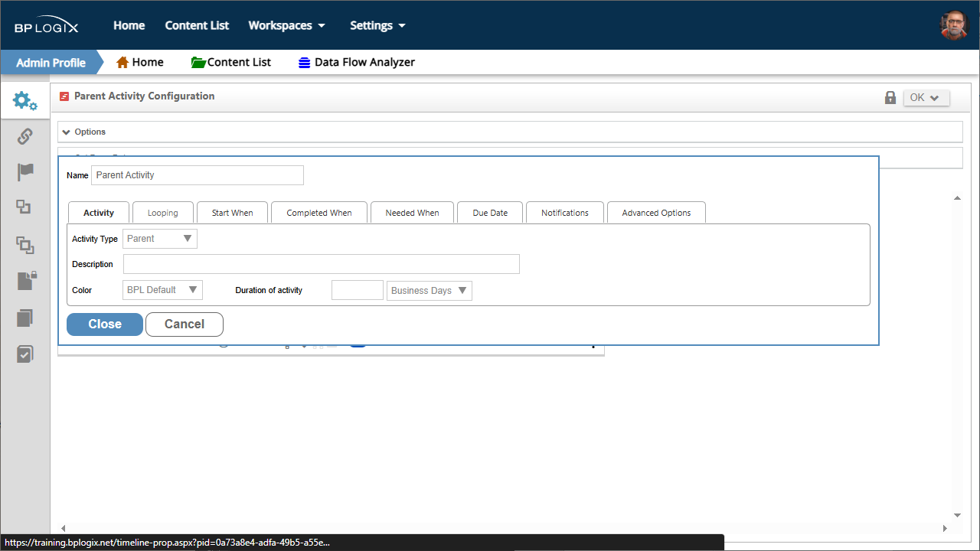980x551 pixels.
Task: Click the Admin Profile breadcrumb
Action: coord(51,63)
